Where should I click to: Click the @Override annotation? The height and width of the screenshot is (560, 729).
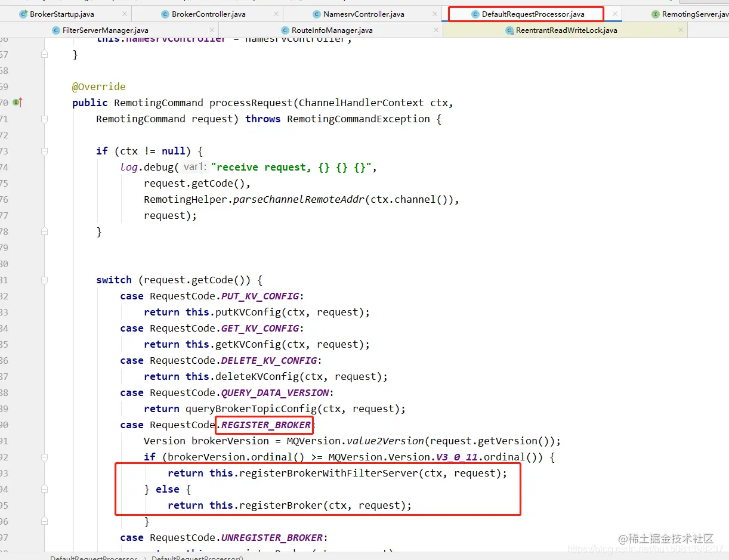click(99, 86)
